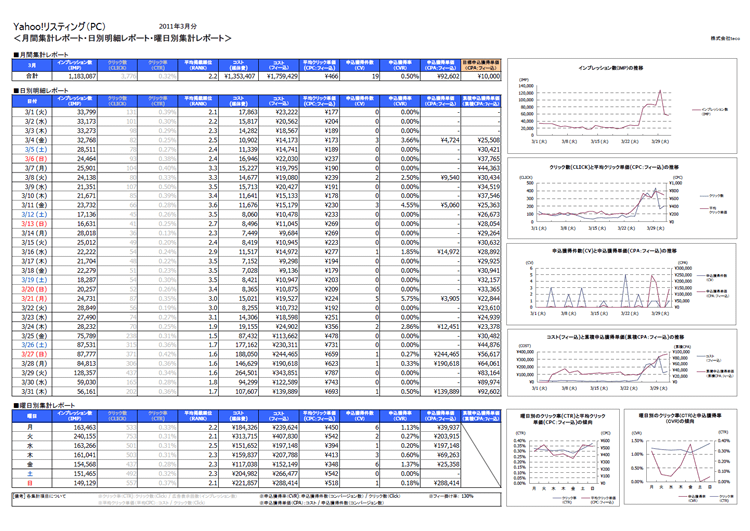Click the impressions value 75,789
The image size is (750, 531).
click(75, 336)
